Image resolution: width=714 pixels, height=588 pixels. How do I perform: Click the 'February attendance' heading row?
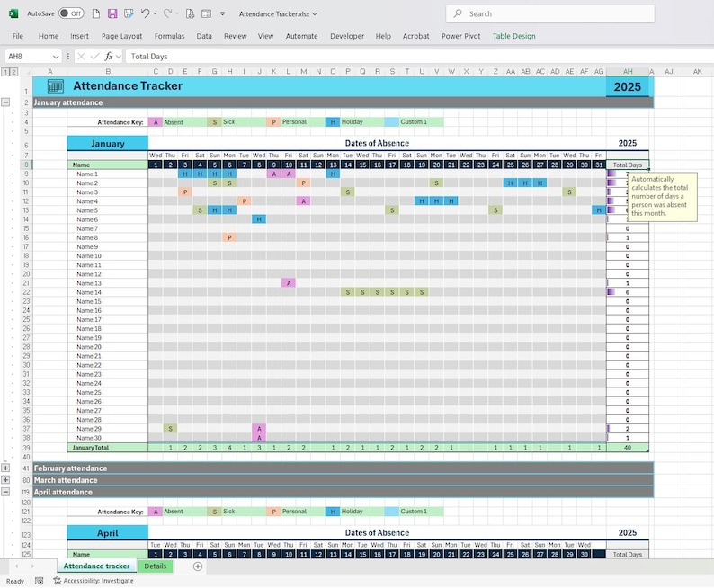344,468
